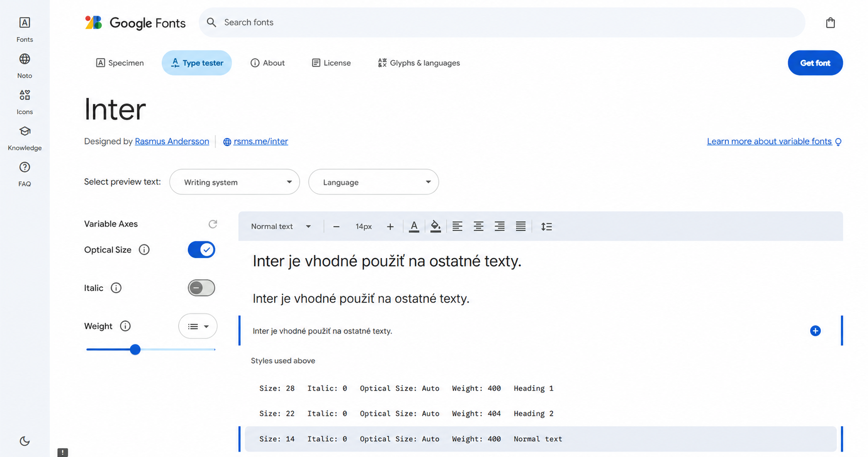This screenshot has width=868, height=457.
Task: Show Italic axis info tooltip
Action: pyautogui.click(x=116, y=288)
